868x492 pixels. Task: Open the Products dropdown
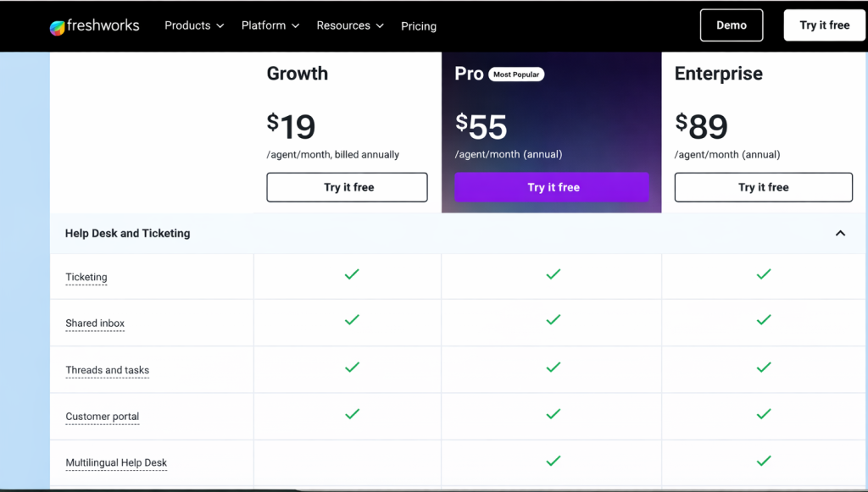click(x=193, y=25)
